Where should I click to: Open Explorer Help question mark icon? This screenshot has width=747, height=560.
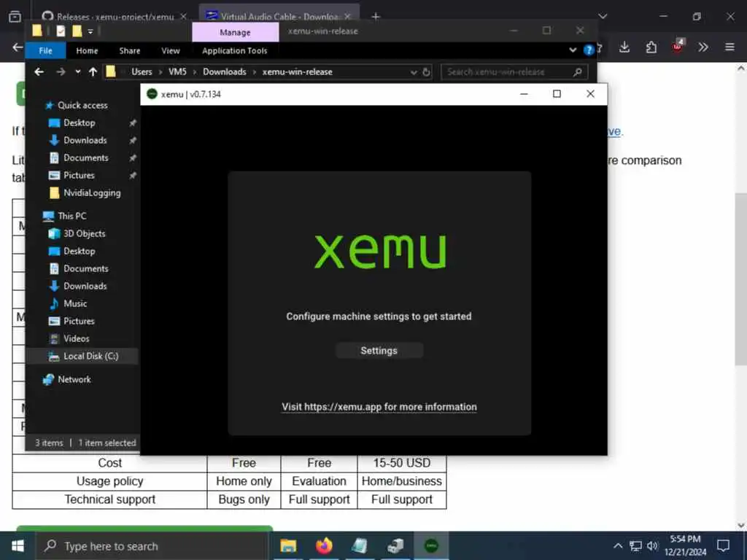(589, 50)
